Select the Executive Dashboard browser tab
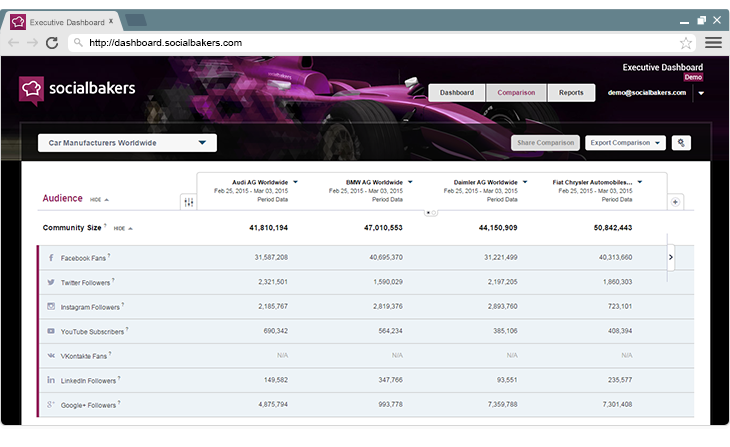 [x=63, y=22]
